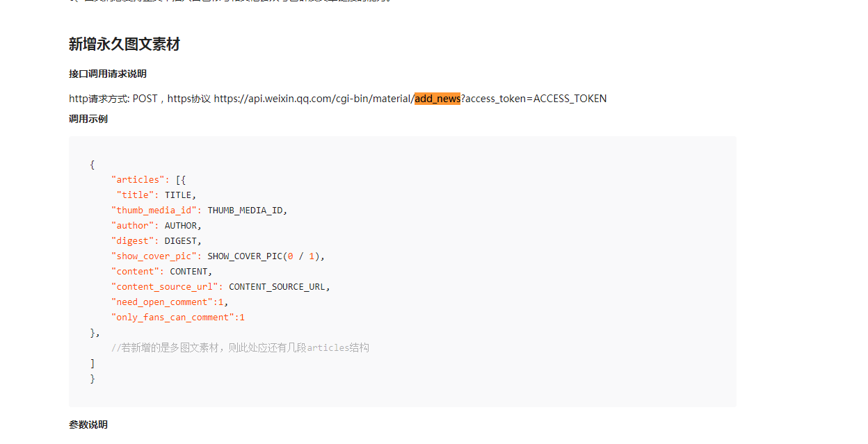
Task: Select the "content" field in JSON
Action: [x=136, y=271]
